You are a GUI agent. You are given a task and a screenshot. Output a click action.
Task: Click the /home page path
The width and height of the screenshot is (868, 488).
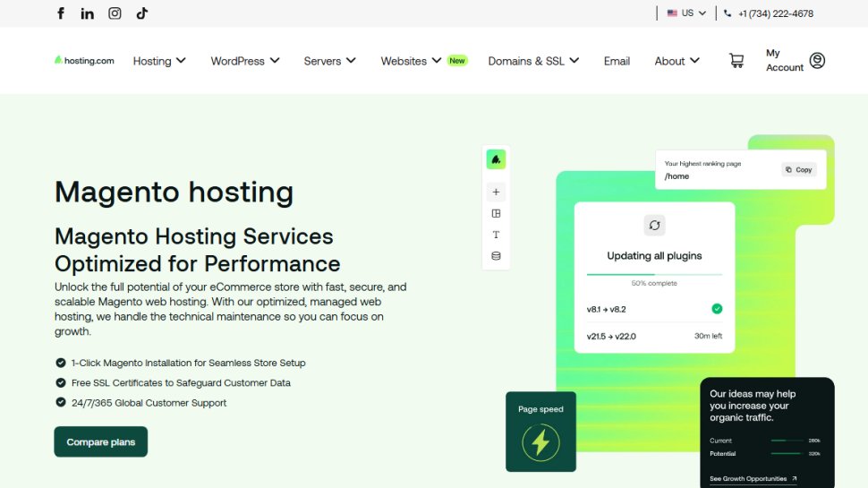pos(677,176)
